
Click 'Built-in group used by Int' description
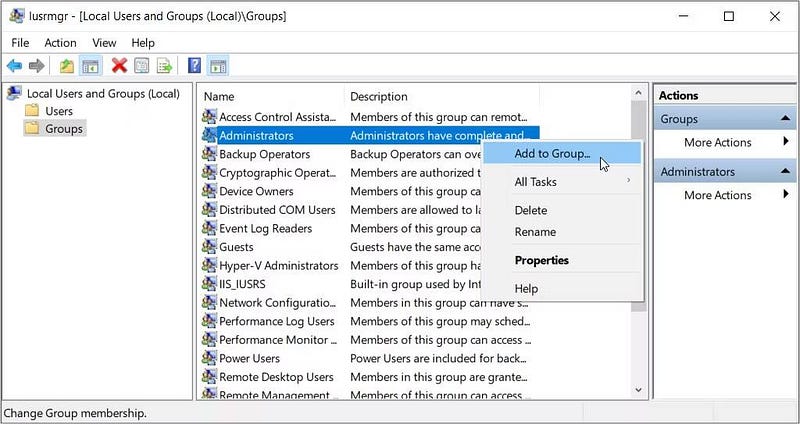415,284
